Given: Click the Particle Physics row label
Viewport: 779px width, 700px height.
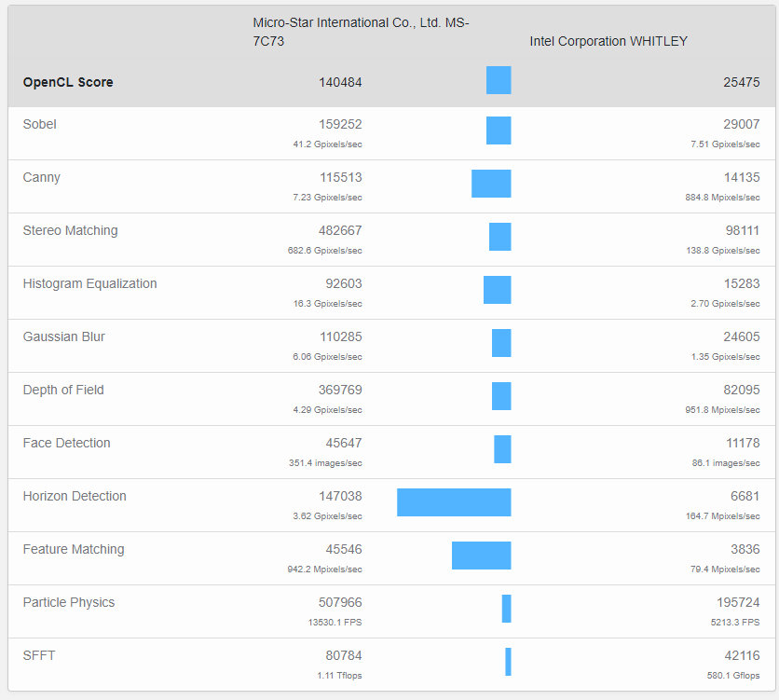Looking at the screenshot, I should (68, 602).
